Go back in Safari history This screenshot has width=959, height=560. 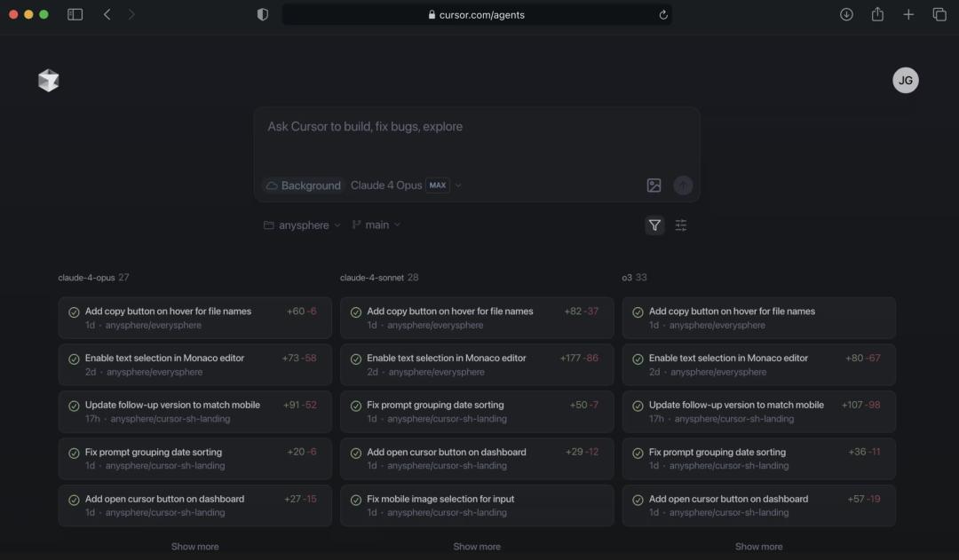click(107, 15)
